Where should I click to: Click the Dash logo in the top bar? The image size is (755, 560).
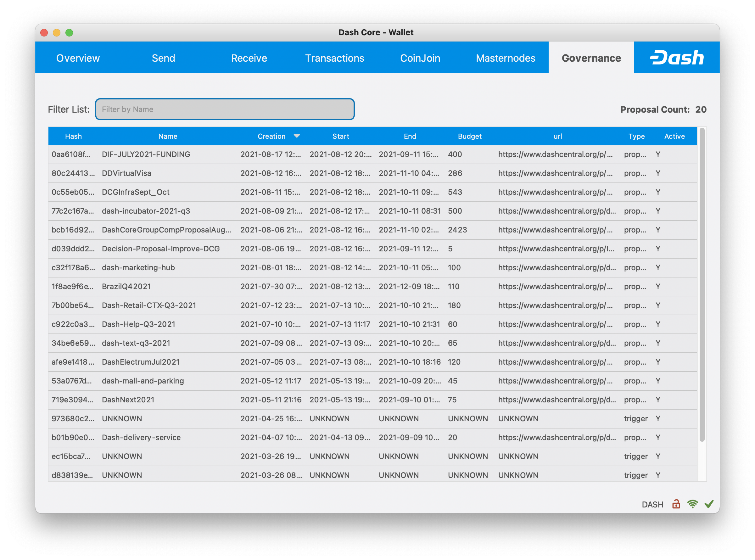point(677,57)
